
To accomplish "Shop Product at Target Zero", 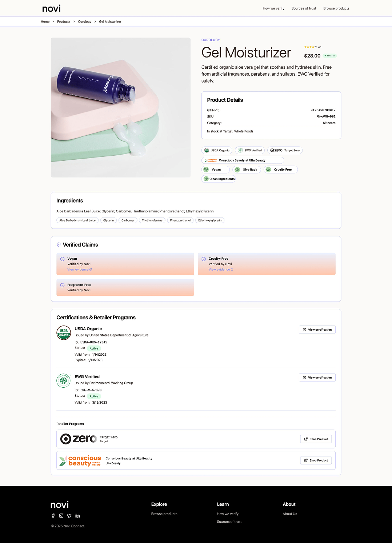I will coord(316,439).
